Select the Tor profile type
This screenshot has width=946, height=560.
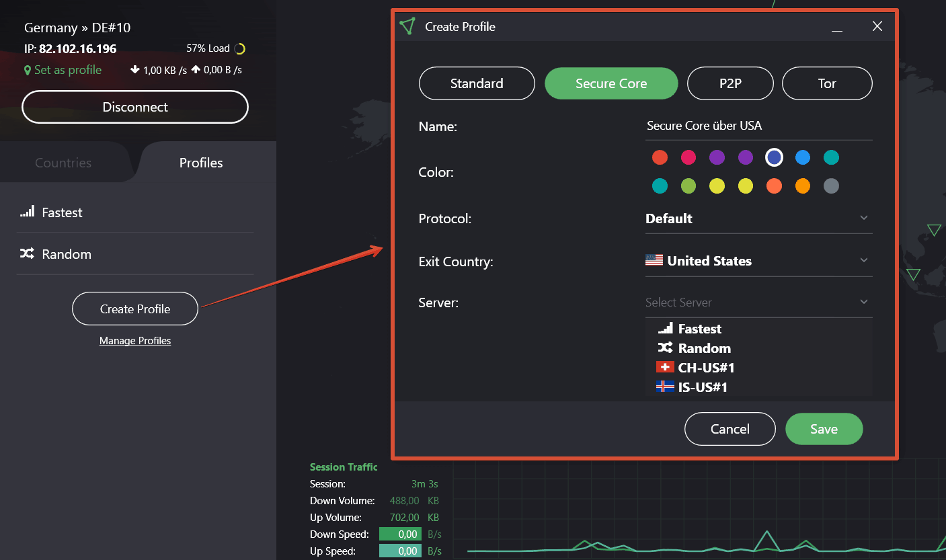point(827,83)
